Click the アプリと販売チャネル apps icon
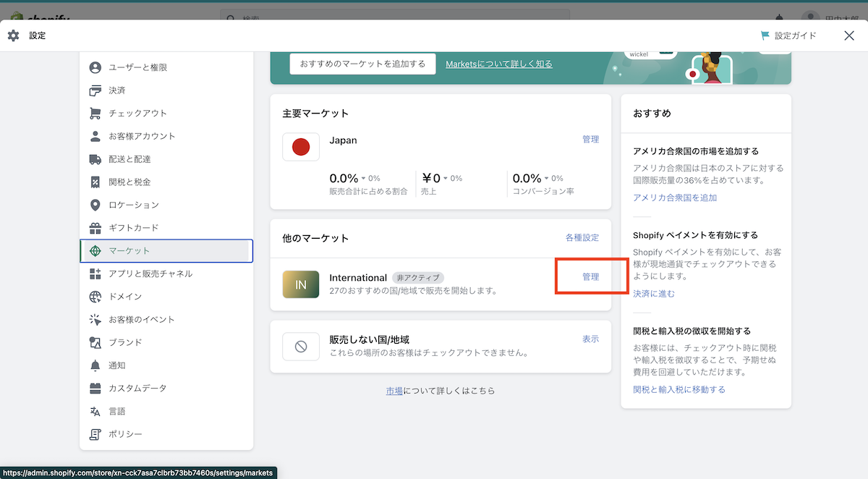868x479 pixels. [95, 274]
